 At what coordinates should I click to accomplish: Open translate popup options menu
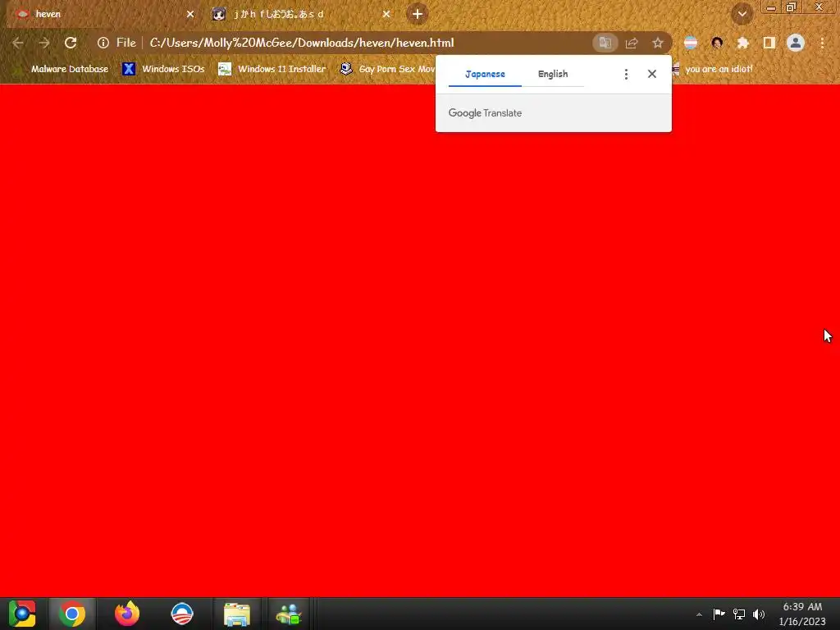626,74
